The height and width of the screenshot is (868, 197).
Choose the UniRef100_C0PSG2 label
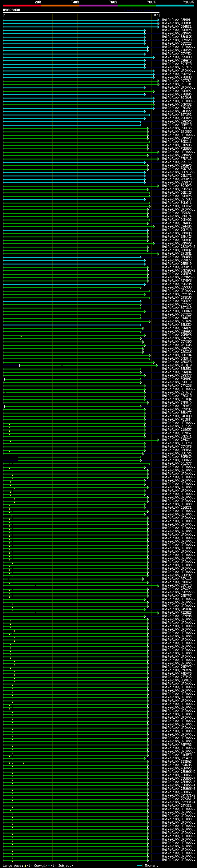[177, 104]
